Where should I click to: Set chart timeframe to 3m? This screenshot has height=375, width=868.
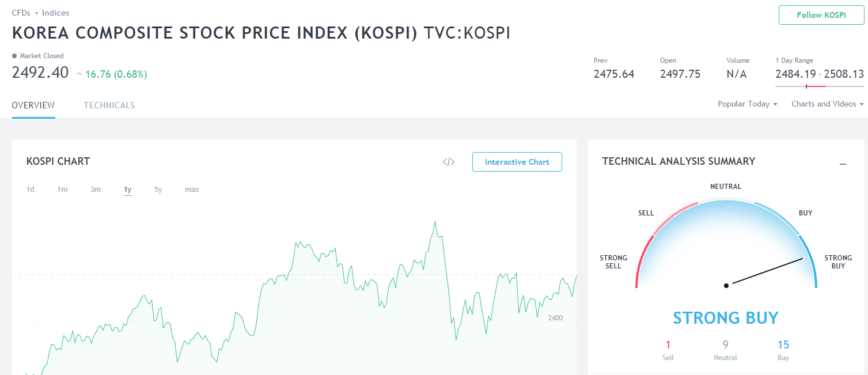point(96,190)
